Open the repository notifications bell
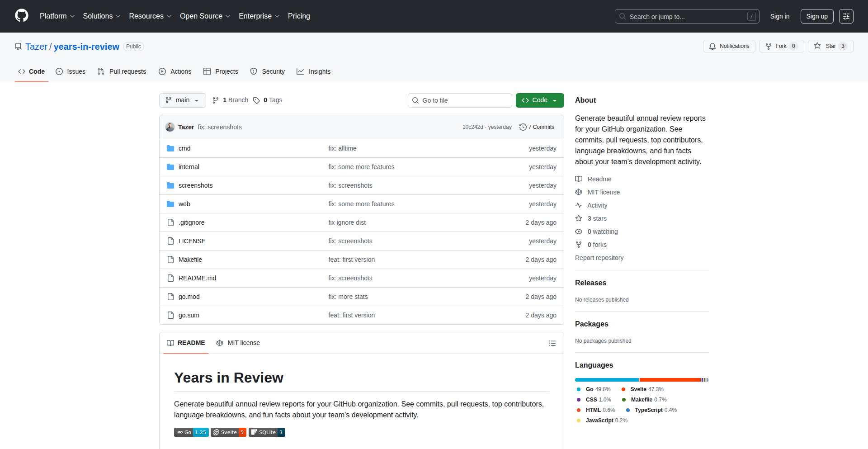Viewport: 868px width, 449px height. (712, 46)
